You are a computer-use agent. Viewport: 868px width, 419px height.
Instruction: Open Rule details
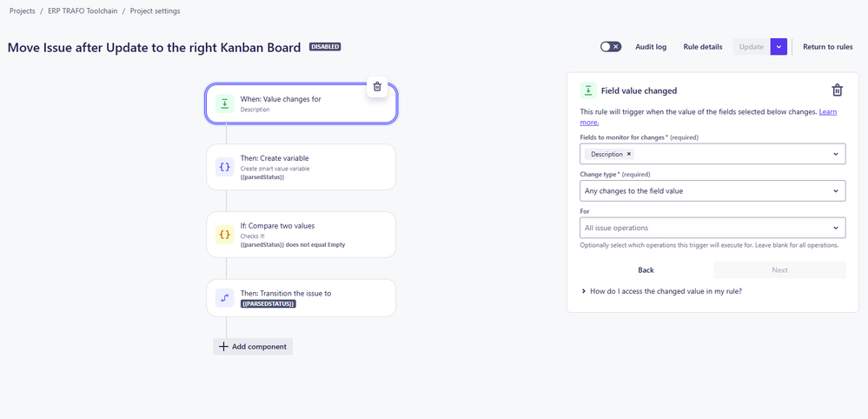(703, 47)
